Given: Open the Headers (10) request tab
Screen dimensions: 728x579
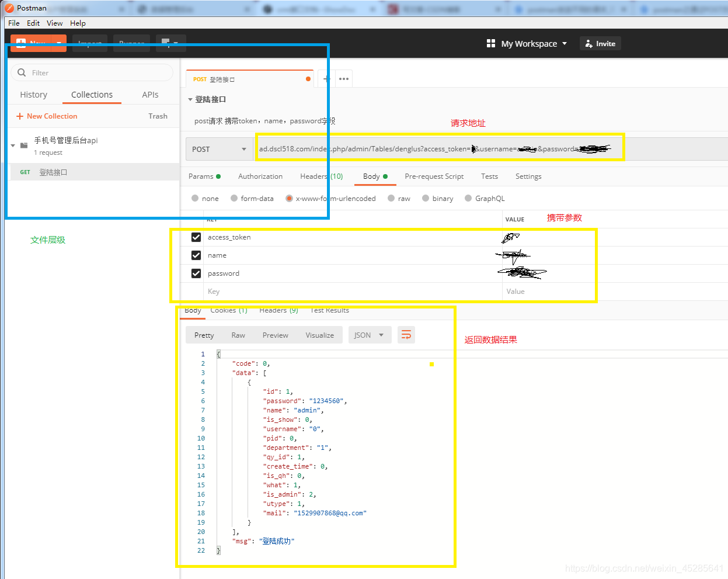Looking at the screenshot, I should tap(322, 176).
